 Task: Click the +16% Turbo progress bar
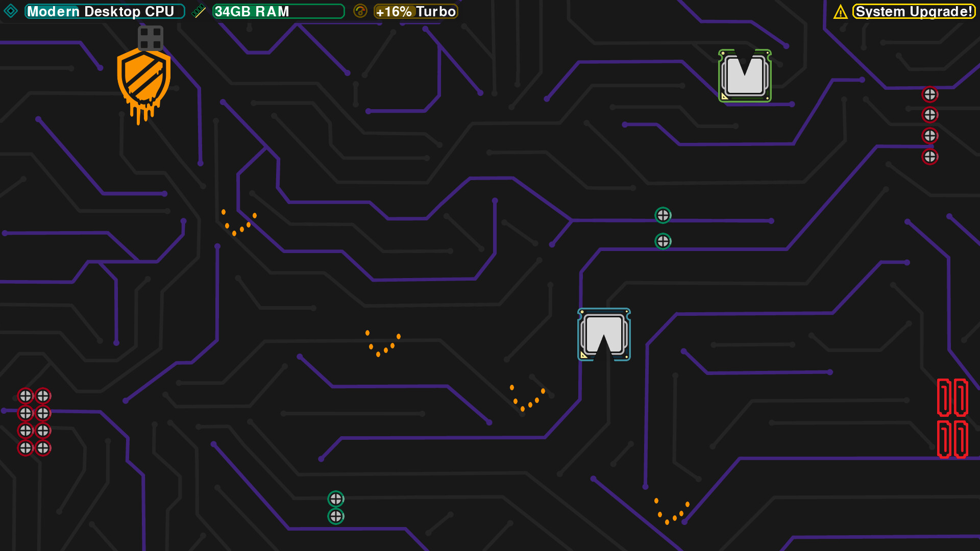[x=416, y=11]
